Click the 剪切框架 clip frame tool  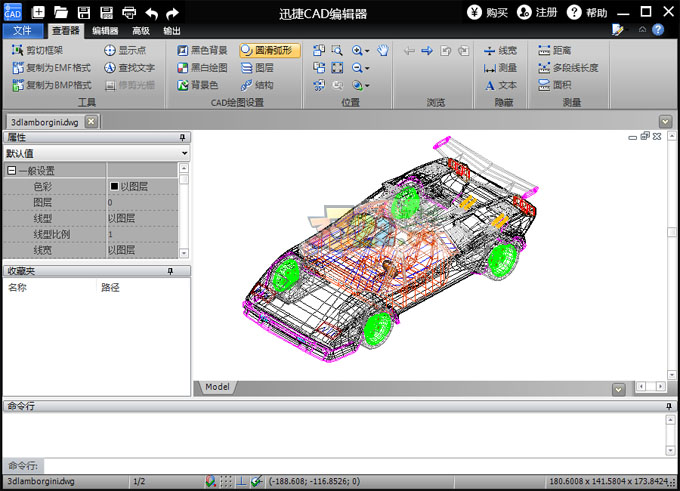click(38, 50)
